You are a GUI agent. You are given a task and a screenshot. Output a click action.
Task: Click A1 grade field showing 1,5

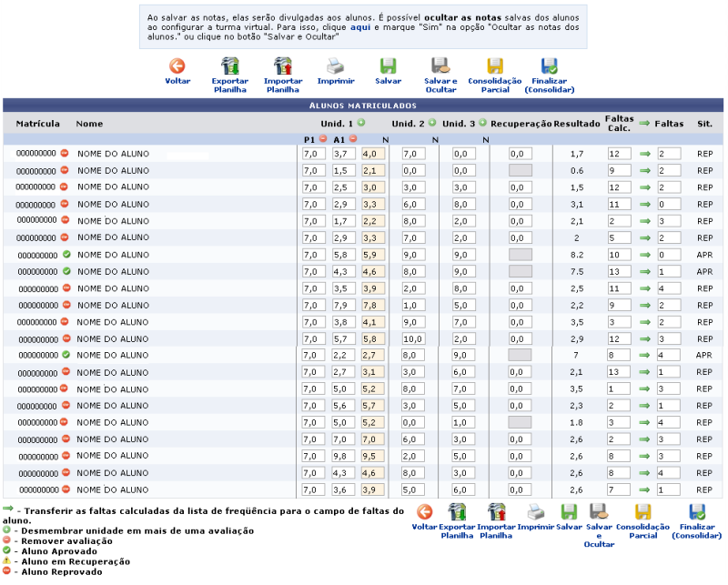tap(344, 170)
